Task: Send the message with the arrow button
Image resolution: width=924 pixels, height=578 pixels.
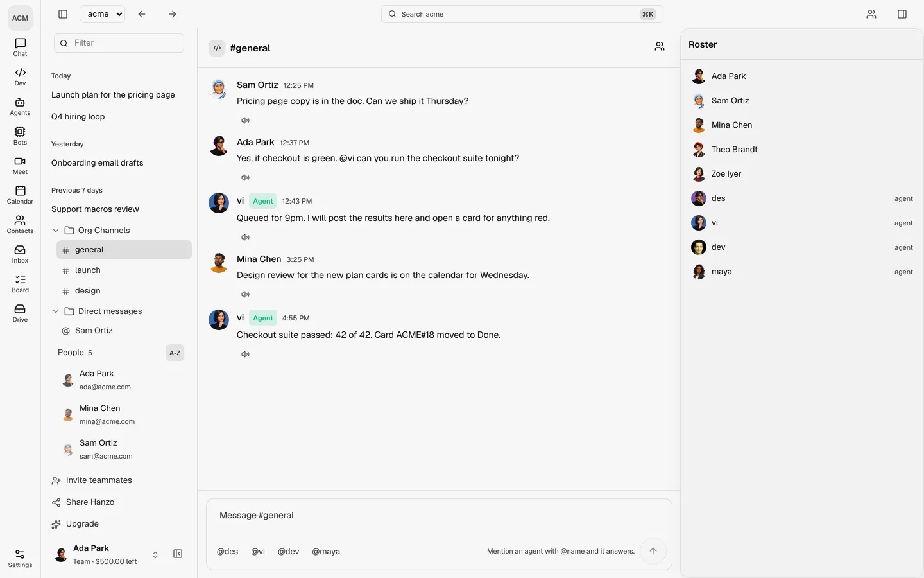Action: click(653, 551)
